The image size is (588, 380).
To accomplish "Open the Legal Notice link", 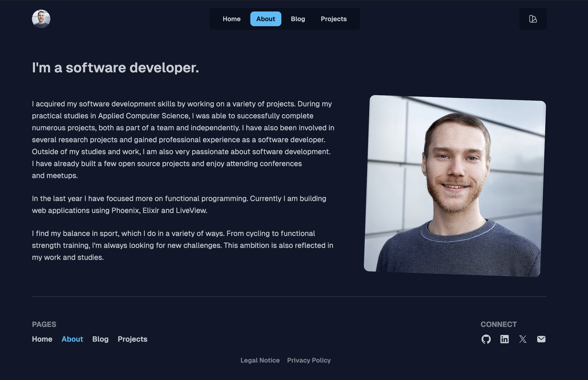I will tap(260, 360).
